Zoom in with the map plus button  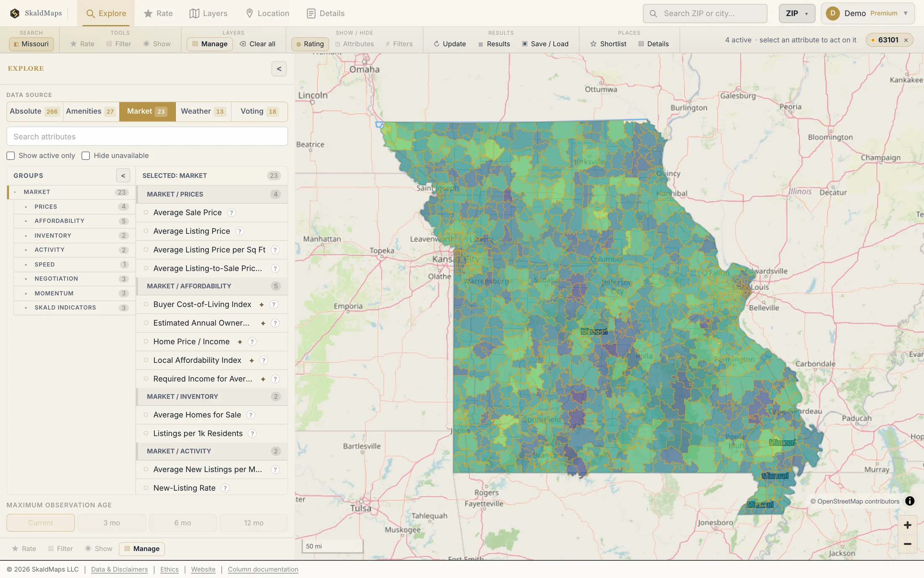[908, 525]
